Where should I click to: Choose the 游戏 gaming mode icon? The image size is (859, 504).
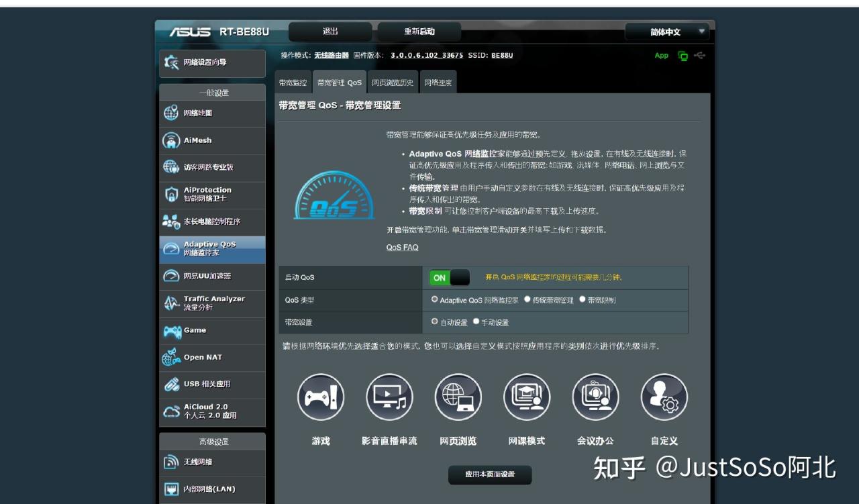321,397
